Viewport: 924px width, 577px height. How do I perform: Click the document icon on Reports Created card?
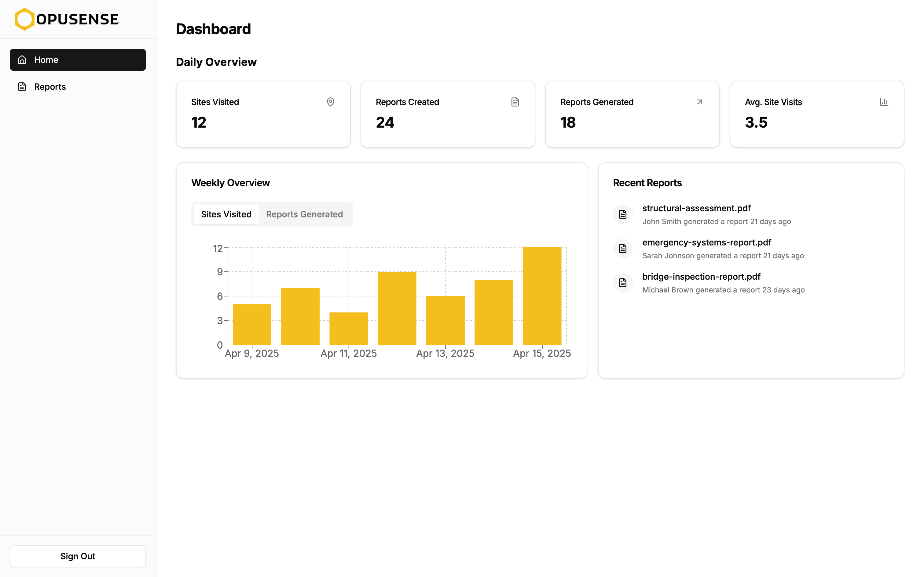pos(515,102)
